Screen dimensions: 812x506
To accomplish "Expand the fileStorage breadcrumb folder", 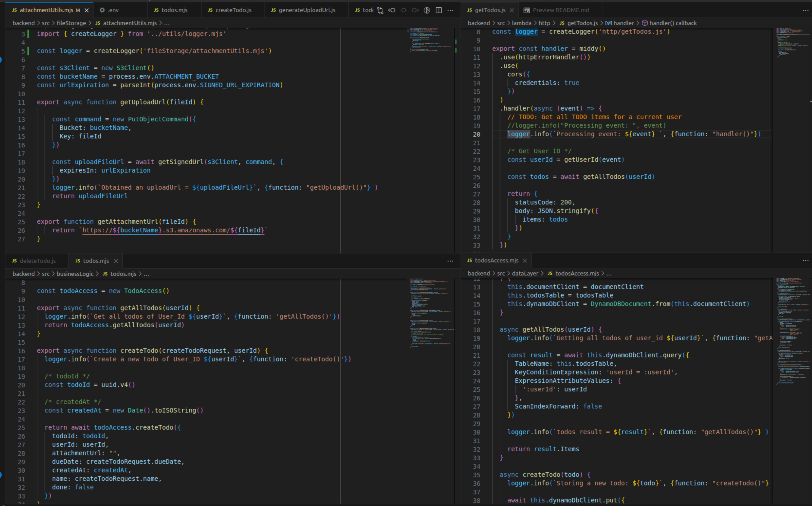I will 71,23.
